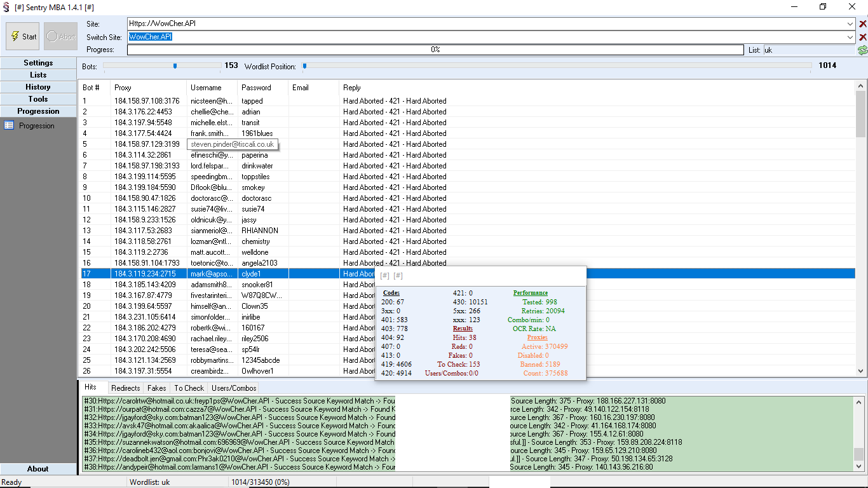Switch to the Users/Combos tab
Image resolution: width=868 pixels, height=488 pixels.
point(234,388)
